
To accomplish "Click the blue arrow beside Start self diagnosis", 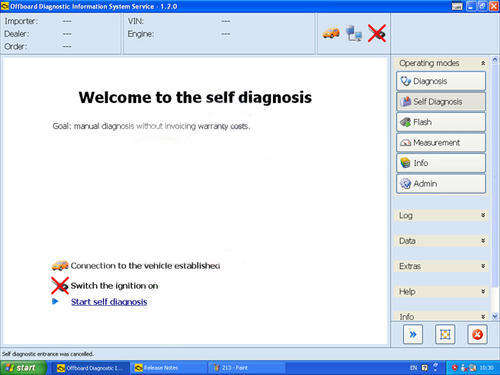I will (x=55, y=301).
